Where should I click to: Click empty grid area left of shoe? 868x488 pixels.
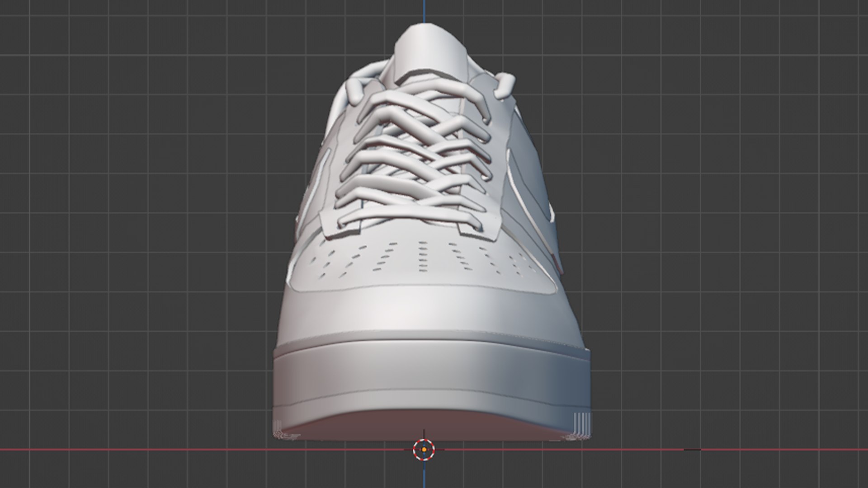[136, 226]
